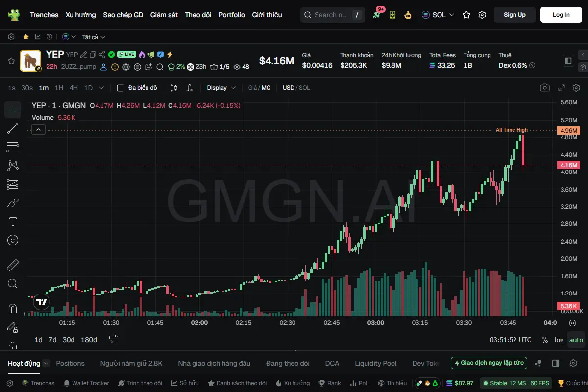Switch chart to Giá price mode
This screenshot has height=392, width=588.
pyautogui.click(x=252, y=88)
